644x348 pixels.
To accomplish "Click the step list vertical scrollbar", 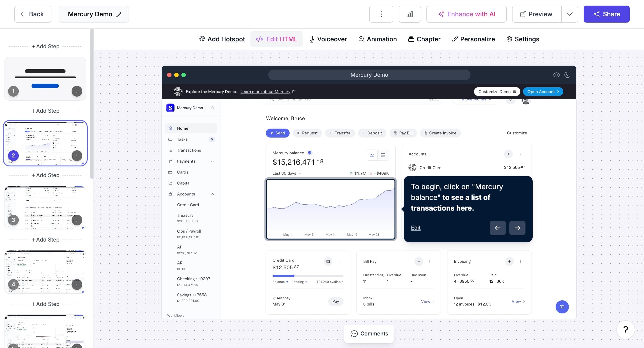I will pos(92,104).
